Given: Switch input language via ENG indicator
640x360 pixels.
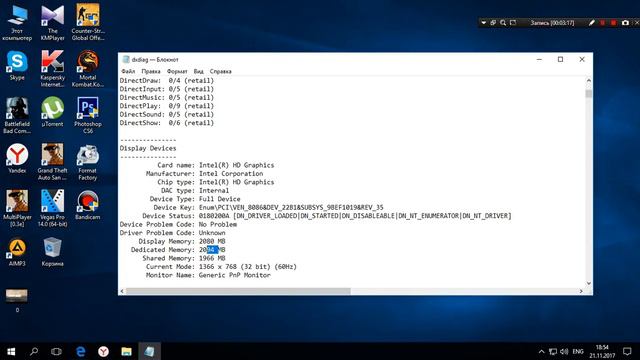Looking at the screenshot, I should pos(578,351).
